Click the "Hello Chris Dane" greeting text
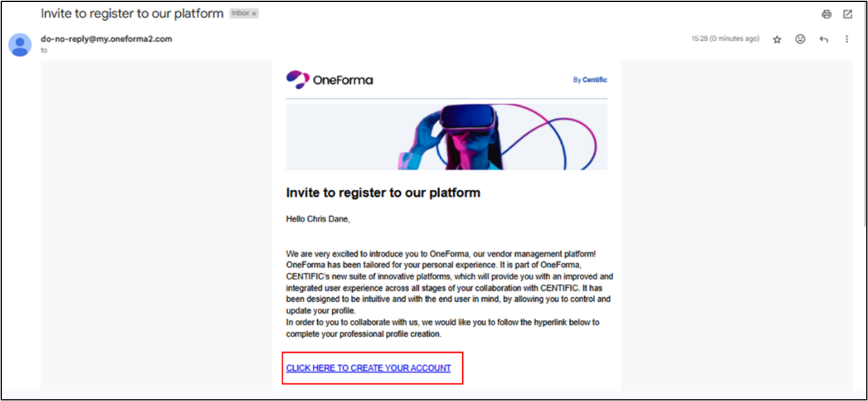The width and height of the screenshot is (868, 401). pyautogui.click(x=319, y=219)
